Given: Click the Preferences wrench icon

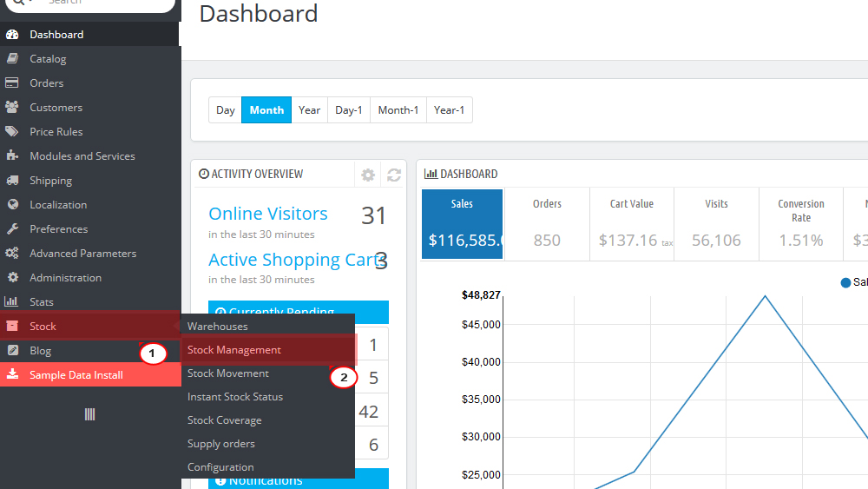Looking at the screenshot, I should 12,228.
